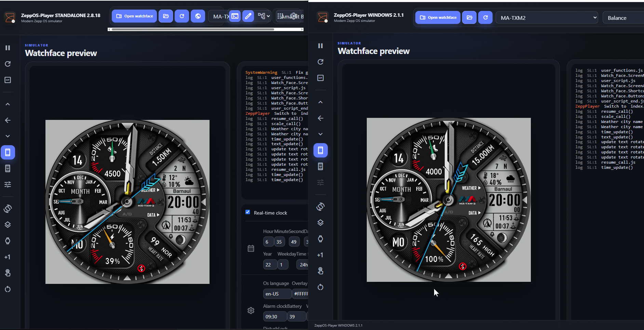Click the pencil edit button in STANDALONE toolbar
The height and width of the screenshot is (330, 644).
pyautogui.click(x=248, y=16)
